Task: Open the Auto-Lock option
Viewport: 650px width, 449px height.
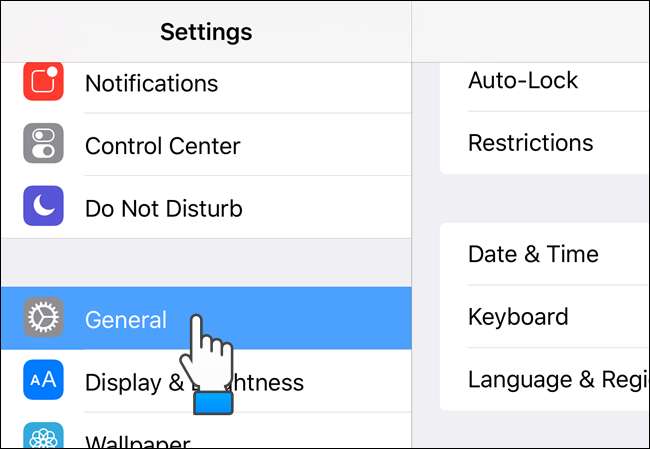Action: (523, 81)
